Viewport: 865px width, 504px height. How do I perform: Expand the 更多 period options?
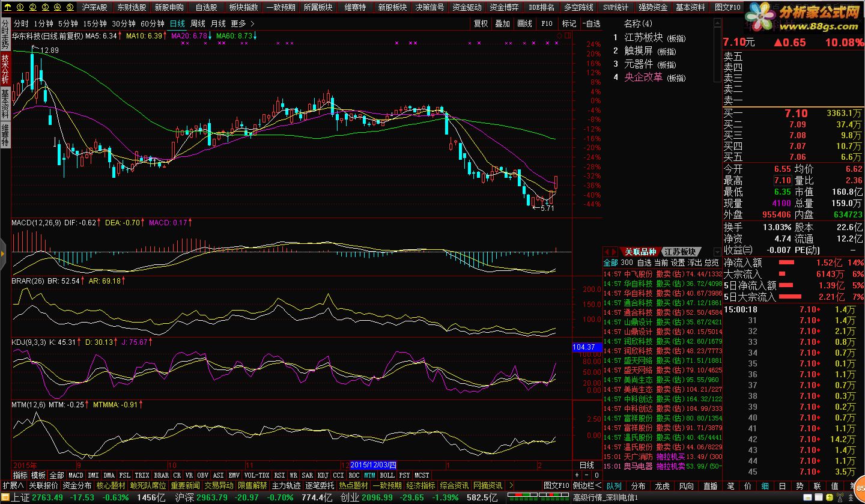click(242, 23)
